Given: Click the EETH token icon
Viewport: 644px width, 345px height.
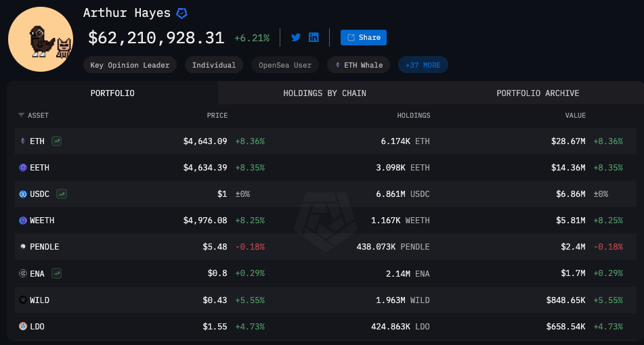Looking at the screenshot, I should (x=23, y=167).
